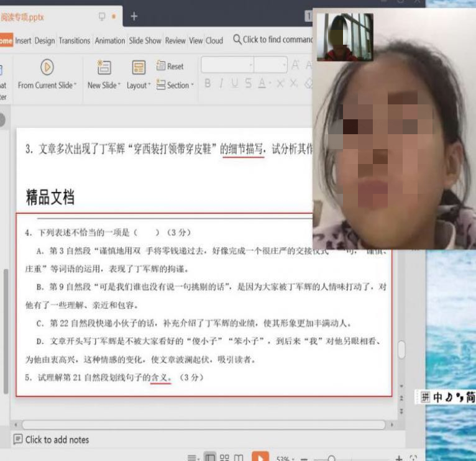Toggle Underline formatting
The height and width of the screenshot is (461, 476).
pos(234,83)
